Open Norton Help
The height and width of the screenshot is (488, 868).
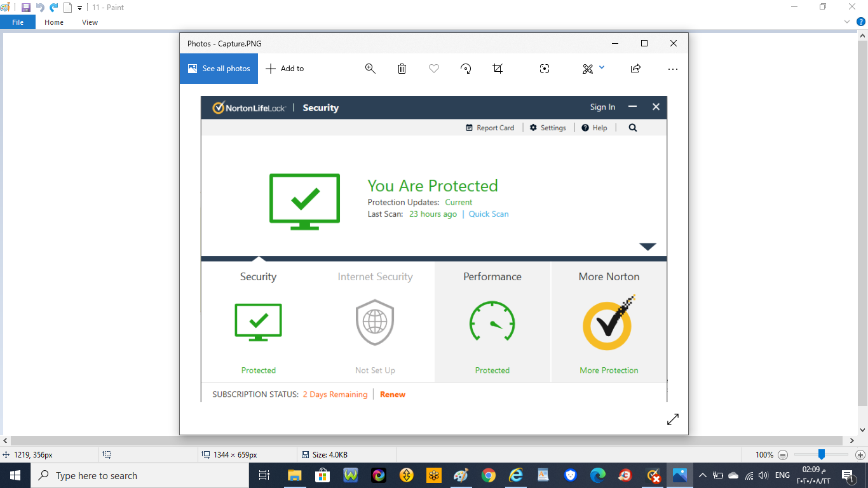pos(594,128)
